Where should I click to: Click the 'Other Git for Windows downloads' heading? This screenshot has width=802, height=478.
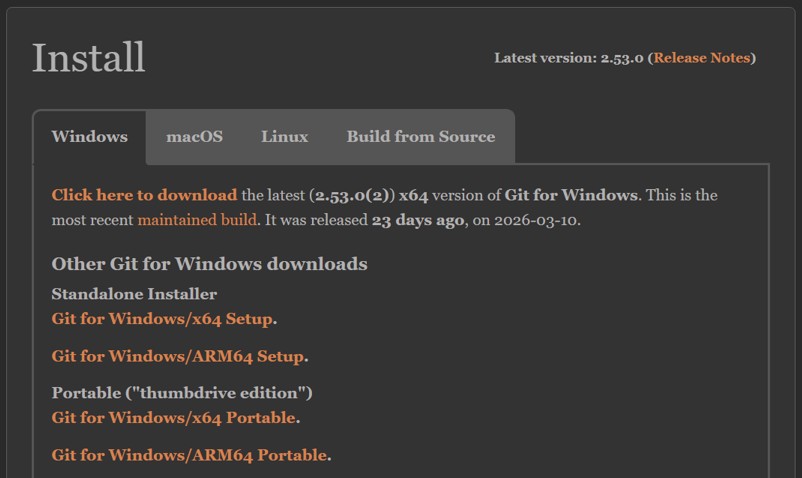coord(209,264)
